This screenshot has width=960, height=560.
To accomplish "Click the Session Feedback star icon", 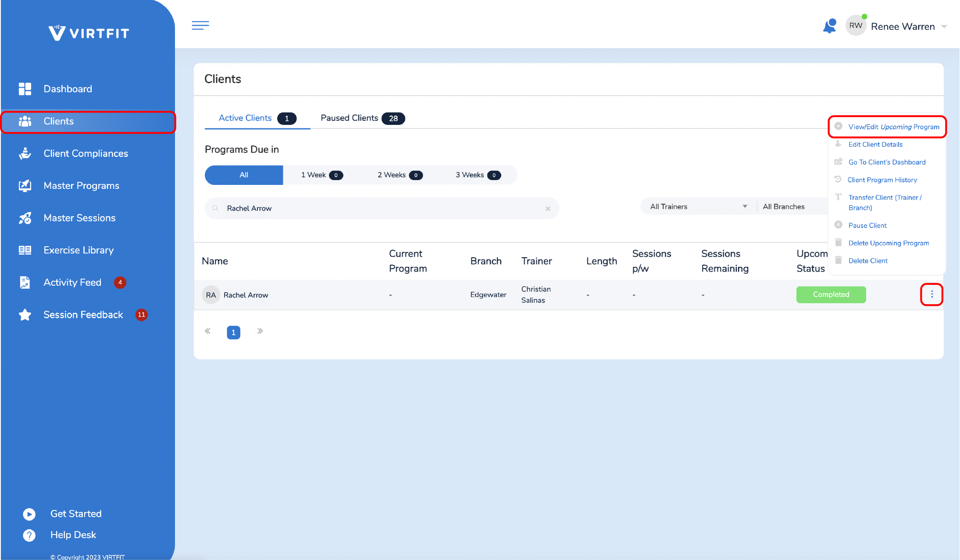I will click(25, 315).
